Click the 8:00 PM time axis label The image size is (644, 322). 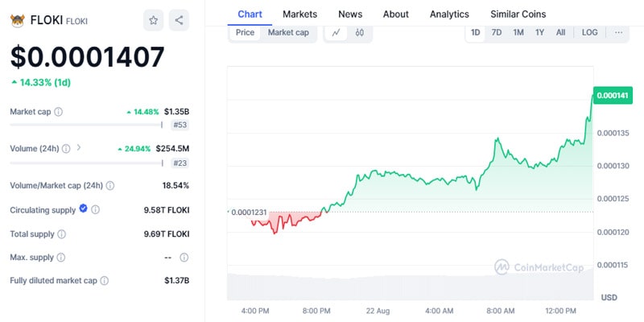coord(317,311)
